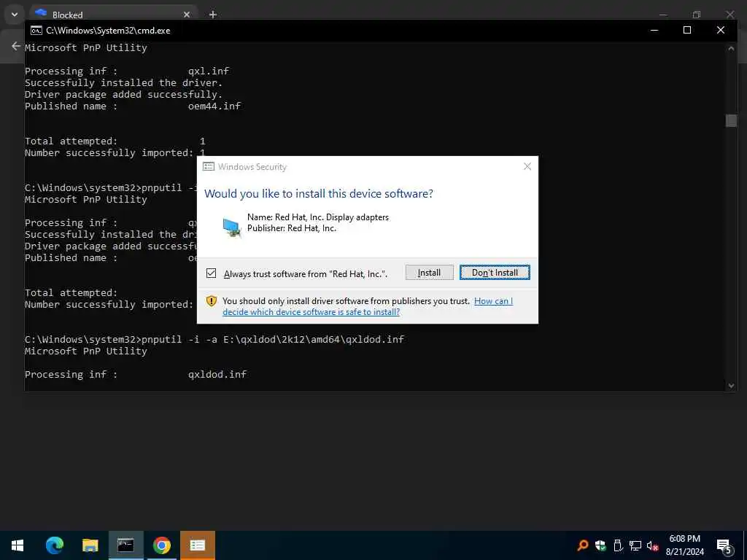Click 'Name: Red Hat, Inc. Display adapters'
The height and width of the screenshot is (560, 747).
[318, 217]
